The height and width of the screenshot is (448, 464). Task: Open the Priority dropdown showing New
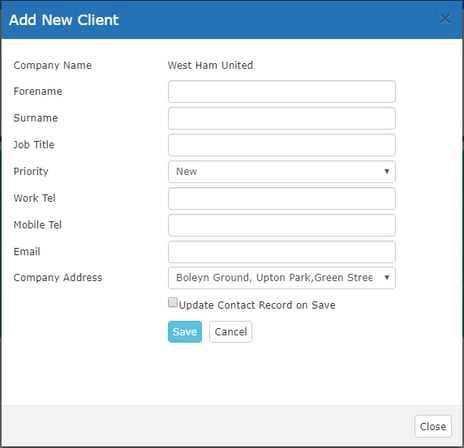tap(282, 172)
